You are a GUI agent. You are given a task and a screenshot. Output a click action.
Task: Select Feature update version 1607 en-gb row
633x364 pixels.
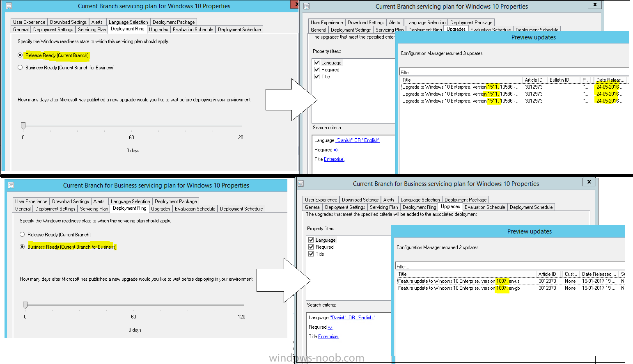(x=511, y=288)
